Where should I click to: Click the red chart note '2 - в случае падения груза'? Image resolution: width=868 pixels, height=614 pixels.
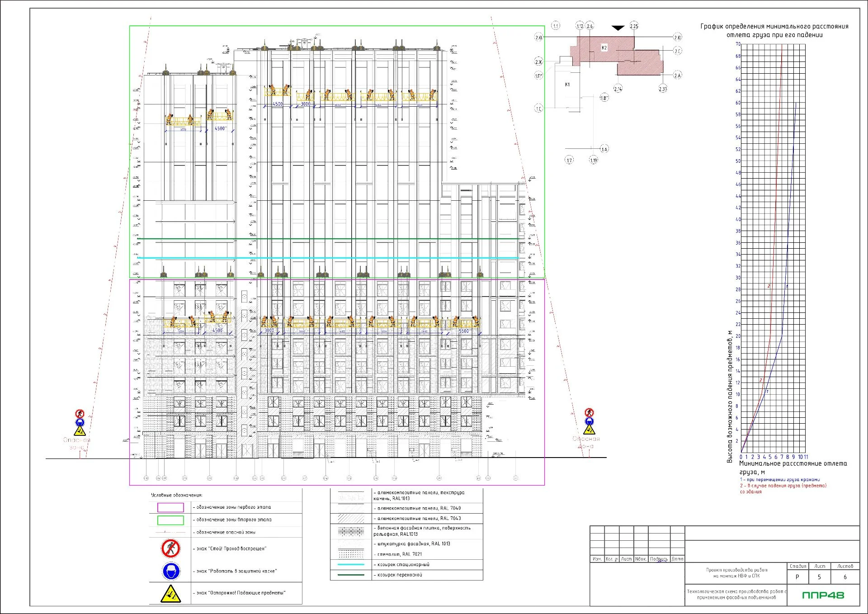[x=783, y=486]
